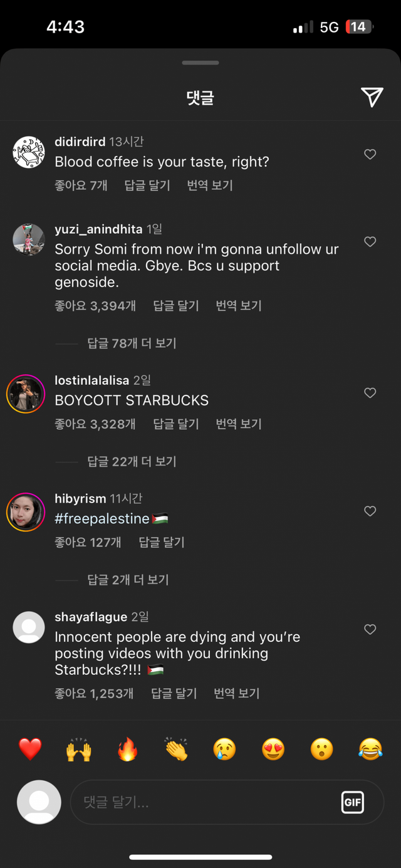The image size is (401, 868).
Task: Heart the #freepalestine comment
Action: coord(370,511)
